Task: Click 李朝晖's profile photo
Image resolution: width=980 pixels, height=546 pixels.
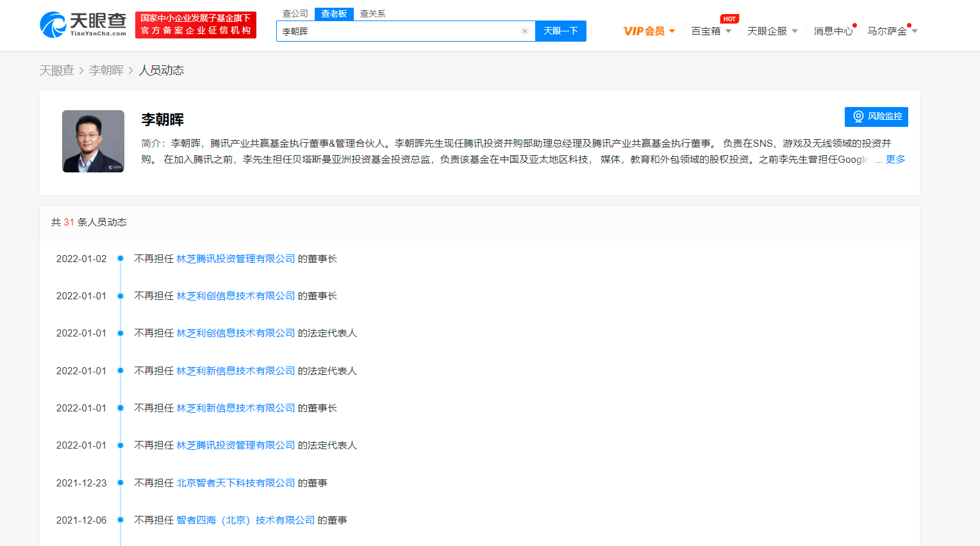Action: point(92,141)
